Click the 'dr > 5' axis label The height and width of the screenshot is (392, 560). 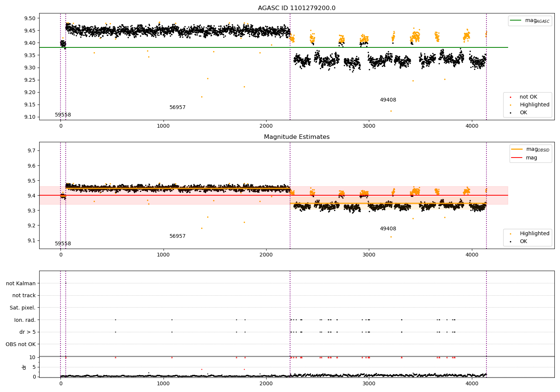pyautogui.click(x=28, y=332)
